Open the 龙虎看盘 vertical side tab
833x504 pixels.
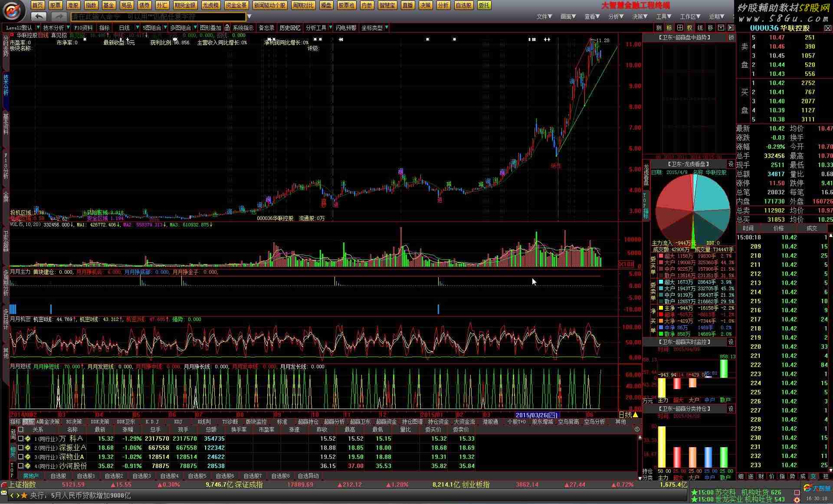(x=646, y=174)
